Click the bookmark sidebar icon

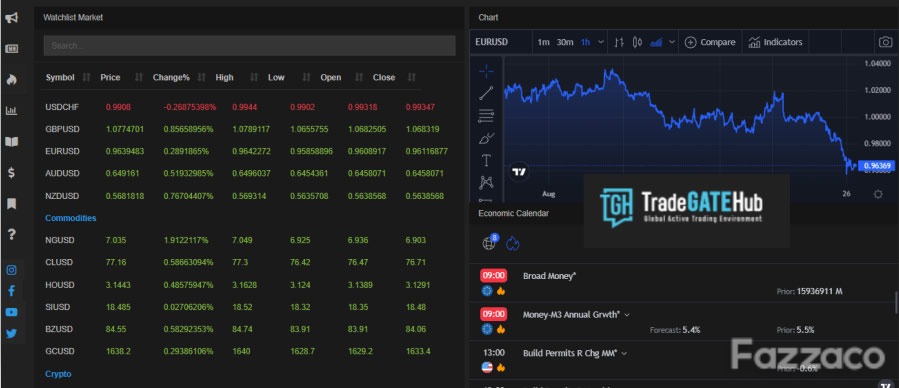(11, 203)
